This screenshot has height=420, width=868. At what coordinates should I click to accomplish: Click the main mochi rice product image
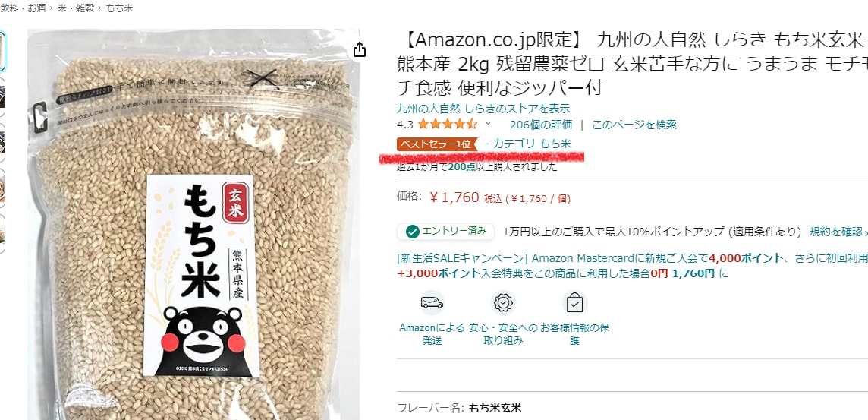pos(193,224)
